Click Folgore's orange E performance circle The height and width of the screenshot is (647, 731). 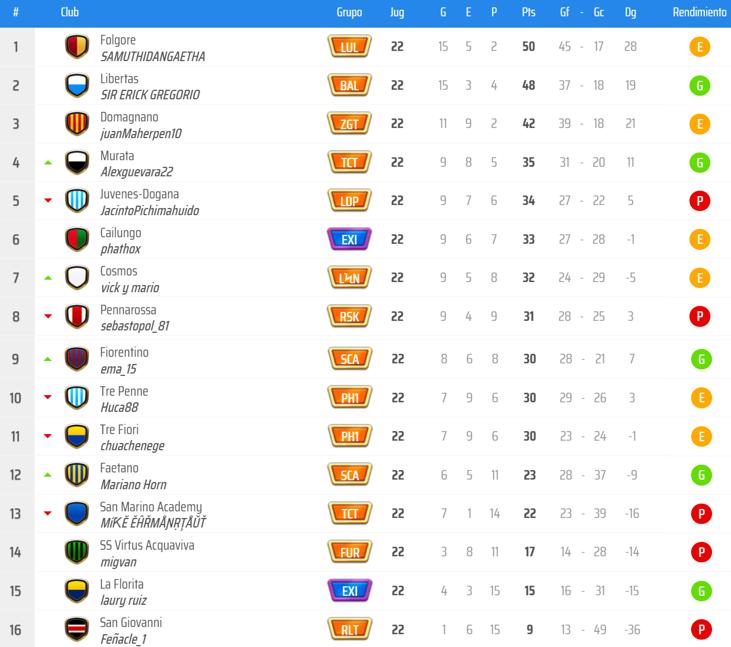coord(700,47)
